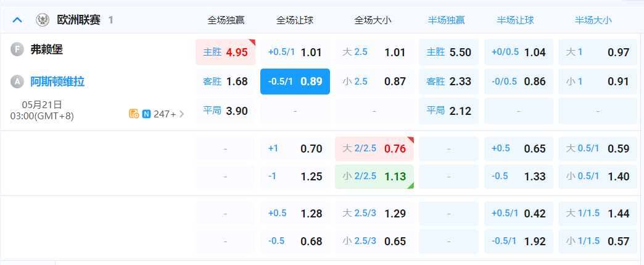
Task: Choose half-time 小 1/1.5 at 0.57
Action: coord(598,241)
